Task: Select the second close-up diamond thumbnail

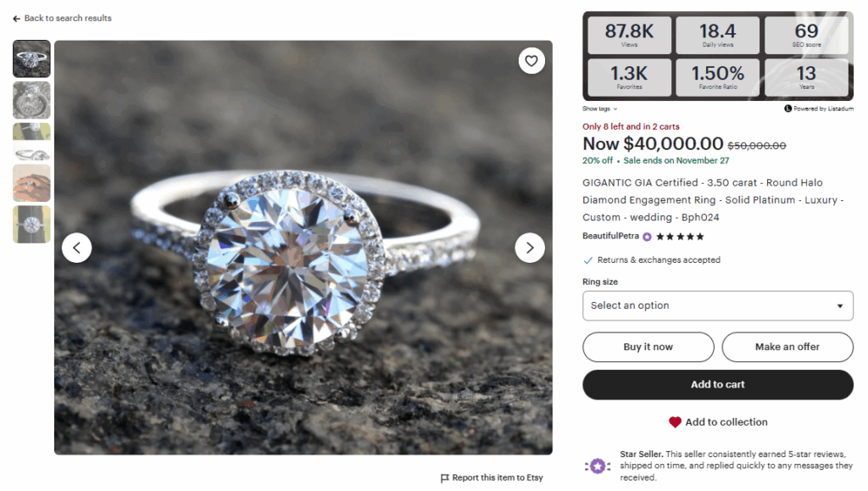Action: tap(31, 100)
